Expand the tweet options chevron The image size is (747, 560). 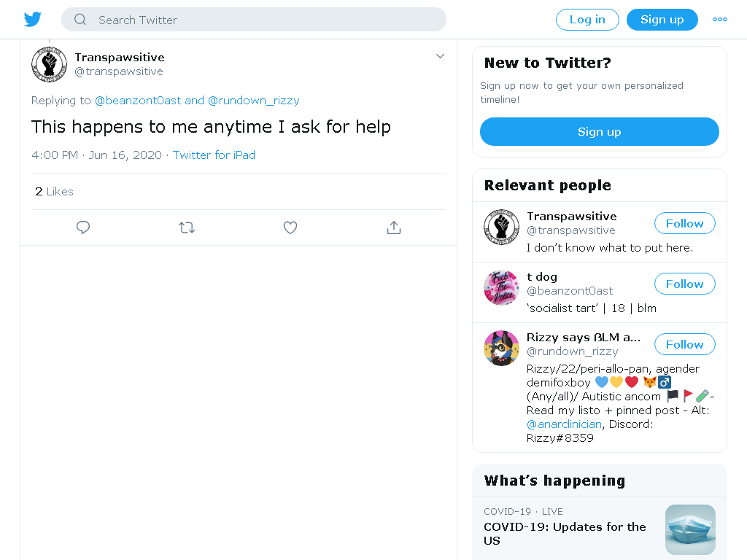(x=440, y=56)
